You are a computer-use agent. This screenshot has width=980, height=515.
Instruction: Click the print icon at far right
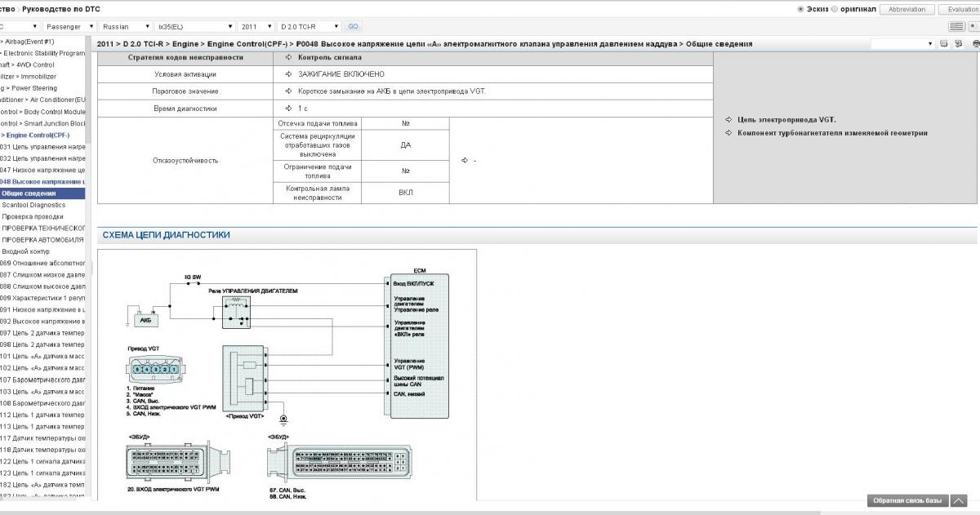tap(976, 43)
